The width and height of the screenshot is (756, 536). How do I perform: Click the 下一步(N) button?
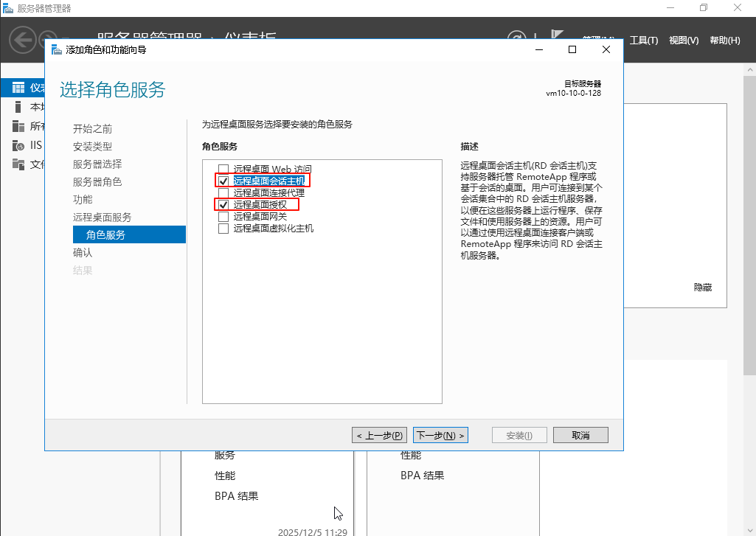440,435
